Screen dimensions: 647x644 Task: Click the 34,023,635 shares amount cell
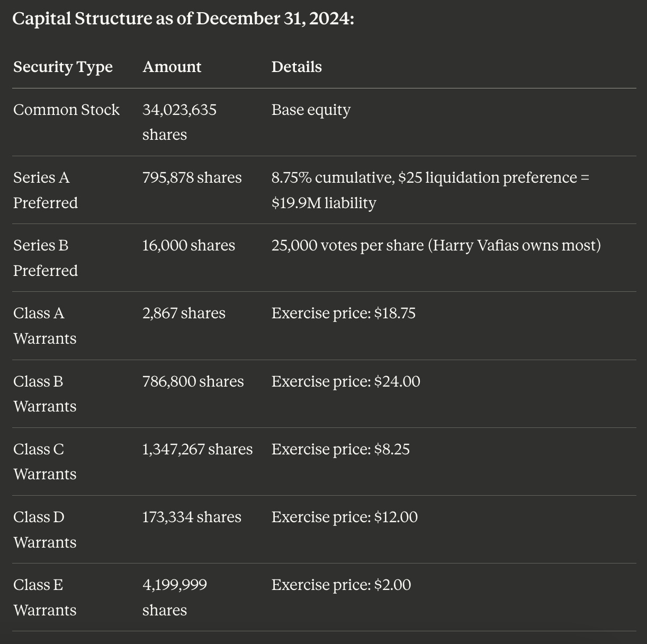[179, 122]
